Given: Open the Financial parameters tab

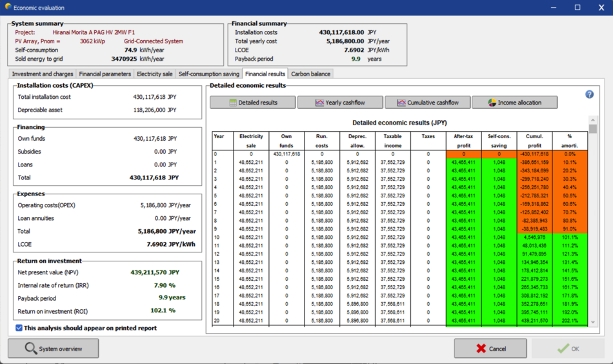Looking at the screenshot, I should tap(105, 74).
